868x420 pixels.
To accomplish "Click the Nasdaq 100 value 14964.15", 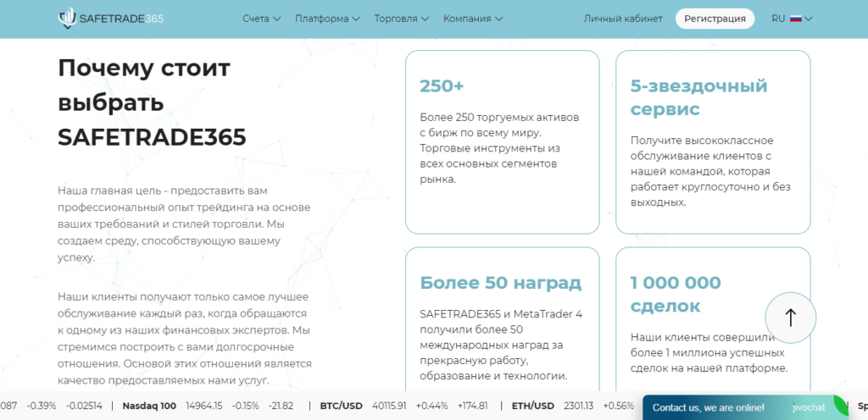I will [203, 406].
